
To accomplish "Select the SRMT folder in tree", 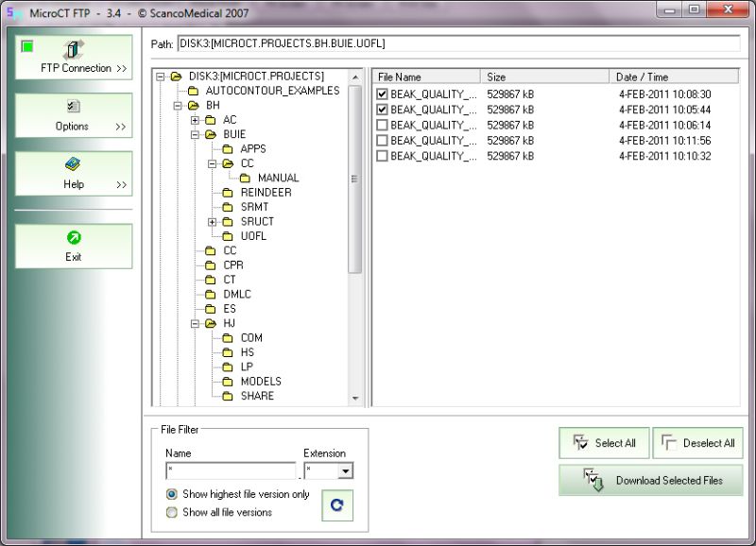I will (254, 207).
